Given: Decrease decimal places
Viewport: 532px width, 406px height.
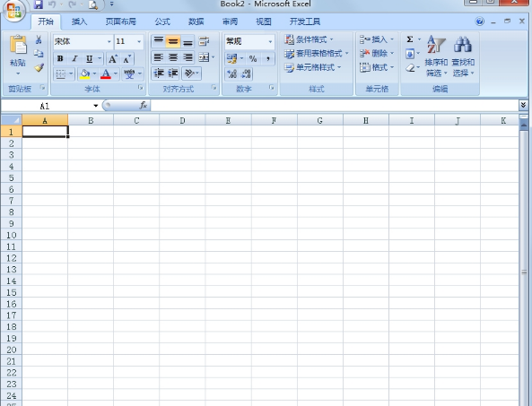Looking at the screenshot, I should pyautogui.click(x=247, y=73).
